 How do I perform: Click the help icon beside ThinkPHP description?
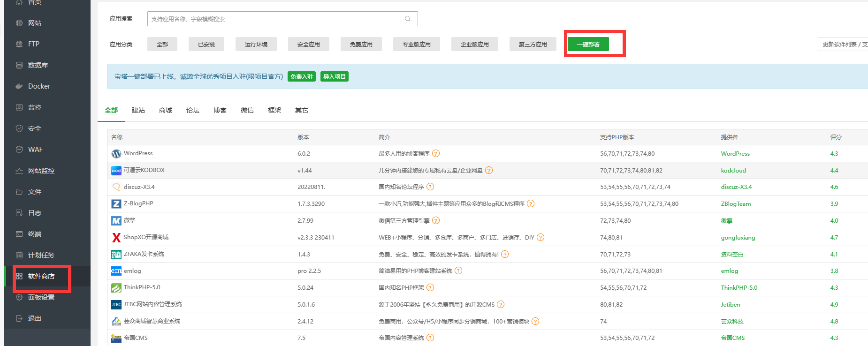(430, 287)
